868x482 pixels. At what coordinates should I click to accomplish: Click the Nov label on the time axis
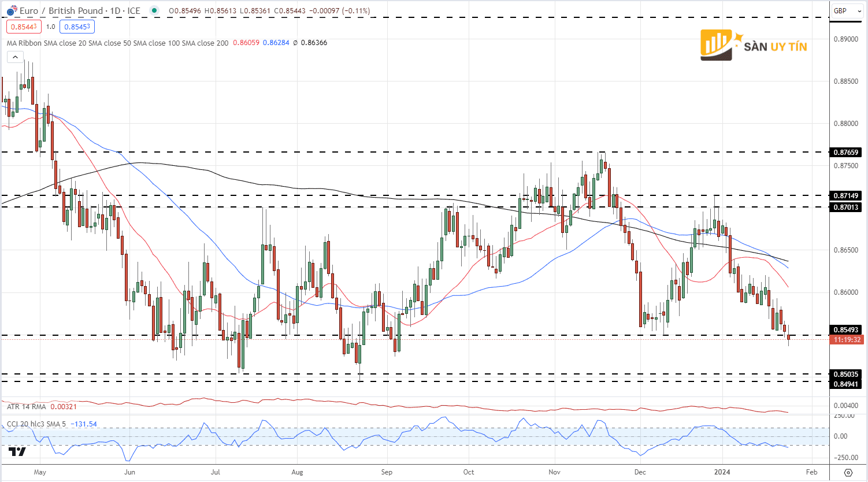(x=554, y=472)
